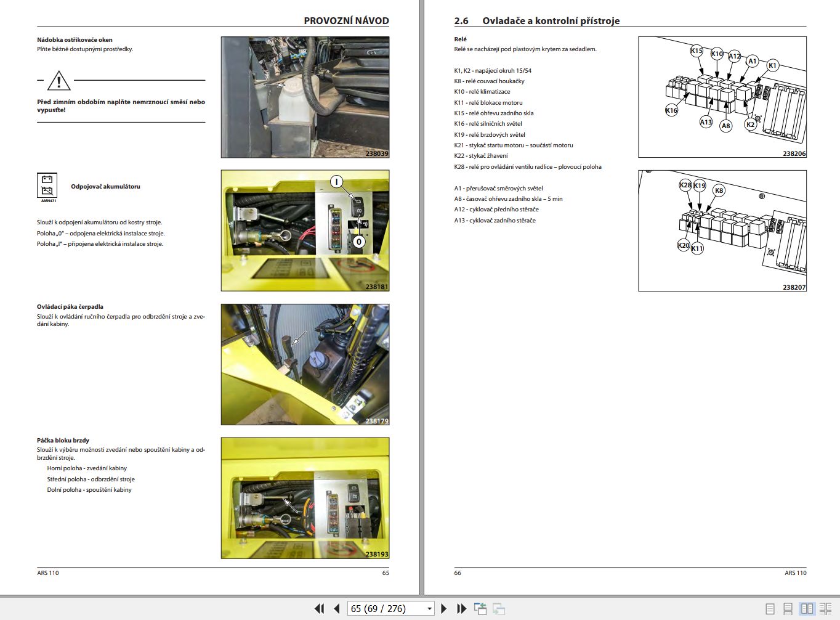Image resolution: width=840 pixels, height=620 pixels.
Task: Select the two-page facing view
Action: pos(807,608)
